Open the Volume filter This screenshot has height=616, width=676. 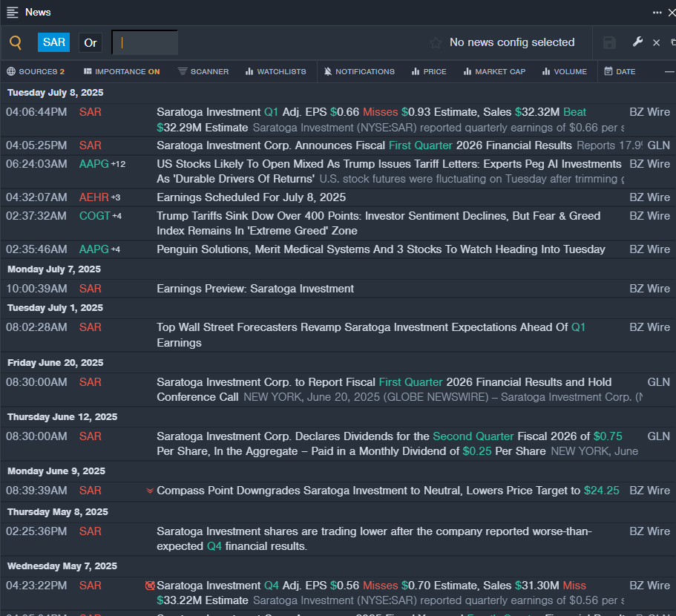(565, 71)
